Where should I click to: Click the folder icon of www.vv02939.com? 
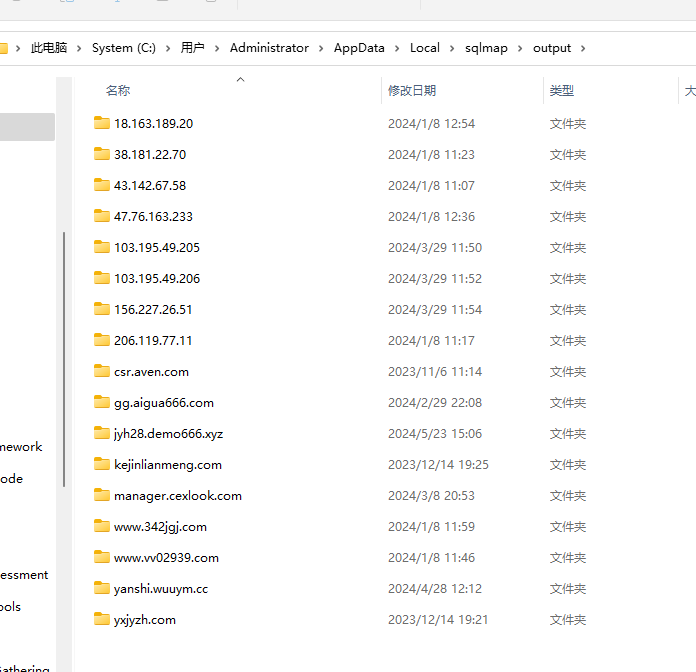(102, 557)
